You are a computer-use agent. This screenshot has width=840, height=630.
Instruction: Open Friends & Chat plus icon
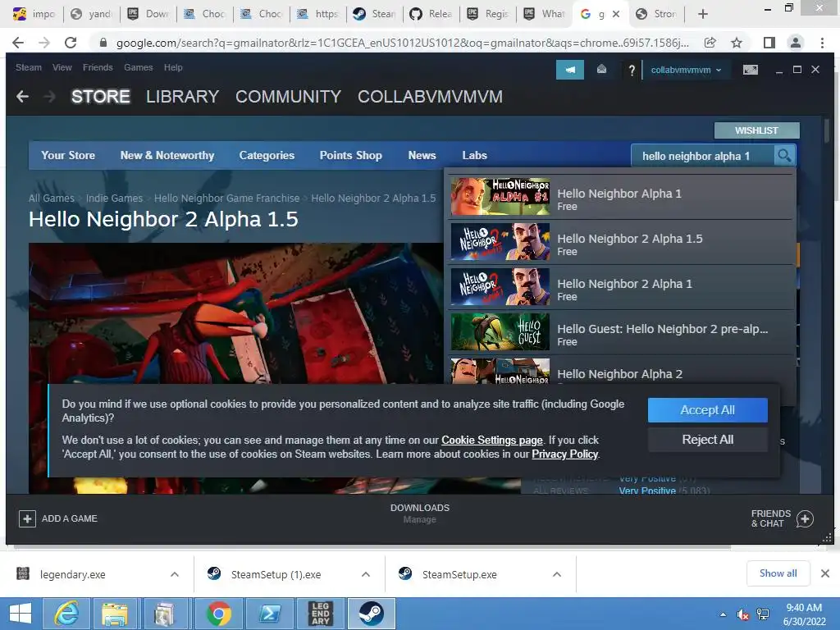pyautogui.click(x=805, y=518)
